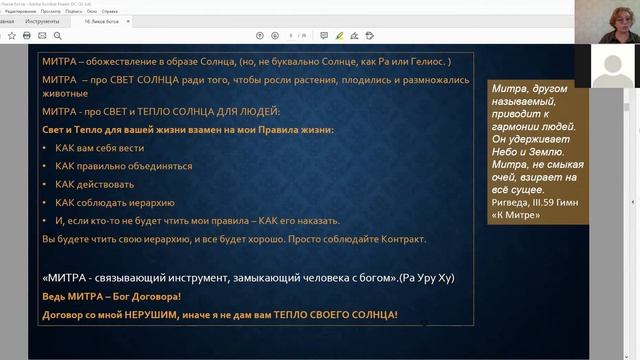Close the '16. Ликов богов' document tab
This screenshot has height=360, width=640.
tap(128, 21)
